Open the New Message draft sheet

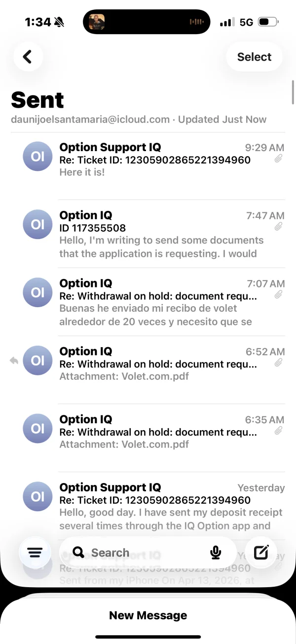(148, 615)
